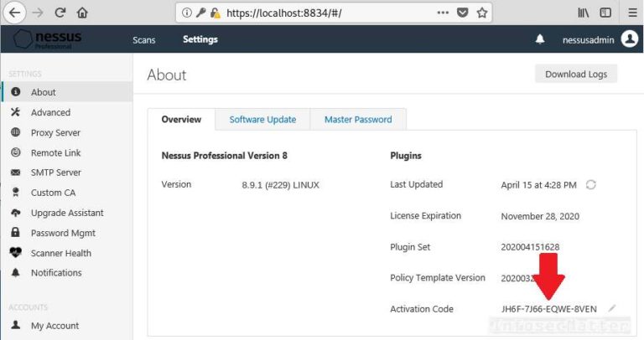Screen dimensions: 644x340
Task: Edit activation code pencil icon
Action: coord(612,308)
